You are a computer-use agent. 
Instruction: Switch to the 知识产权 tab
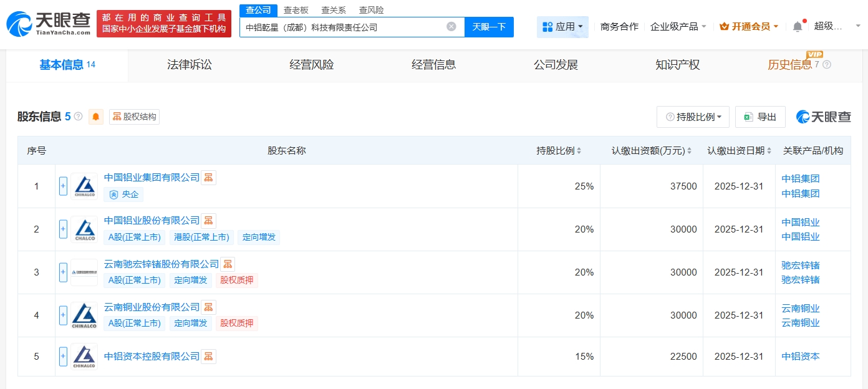(678, 65)
